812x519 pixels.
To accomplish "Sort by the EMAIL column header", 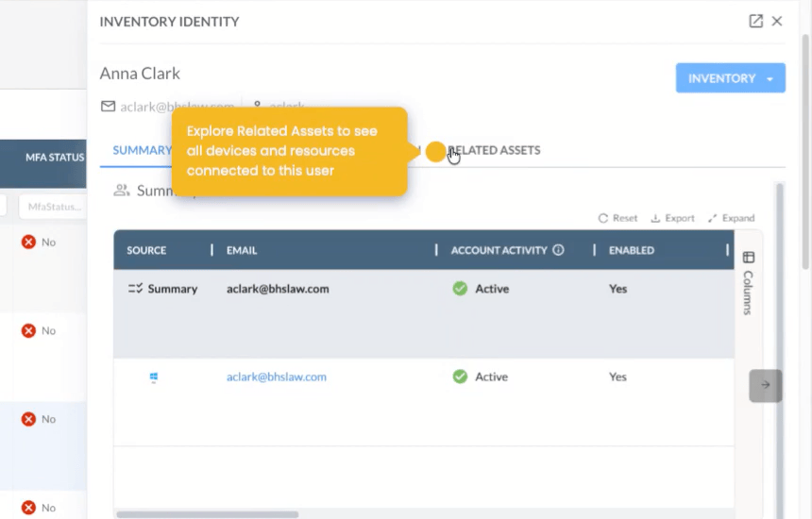I will 242,250.
